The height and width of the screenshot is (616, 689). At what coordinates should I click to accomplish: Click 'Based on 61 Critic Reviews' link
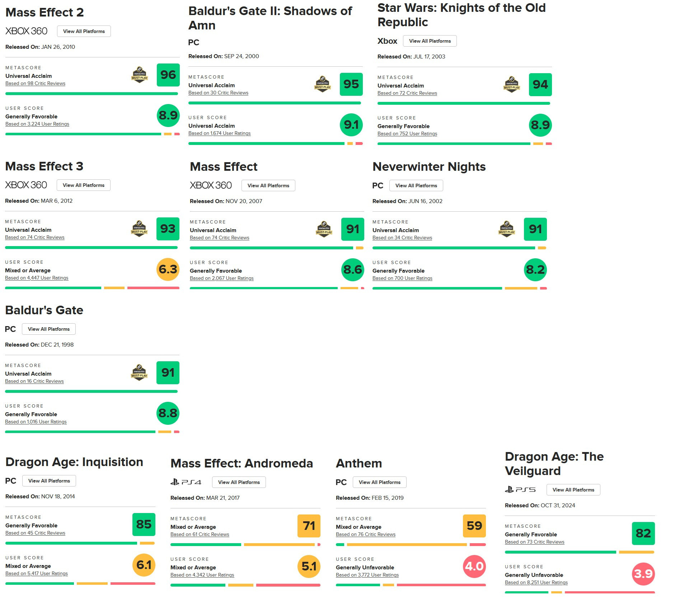pyautogui.click(x=200, y=535)
